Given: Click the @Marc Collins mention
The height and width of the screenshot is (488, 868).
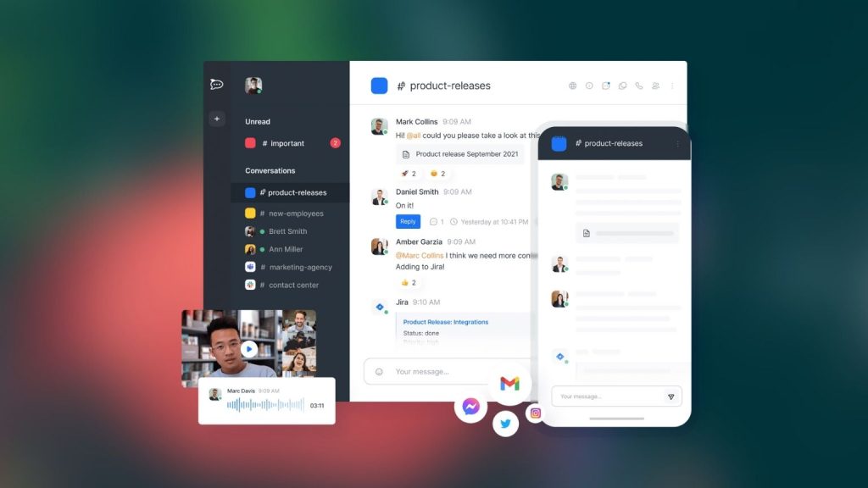Looking at the screenshot, I should click(420, 256).
